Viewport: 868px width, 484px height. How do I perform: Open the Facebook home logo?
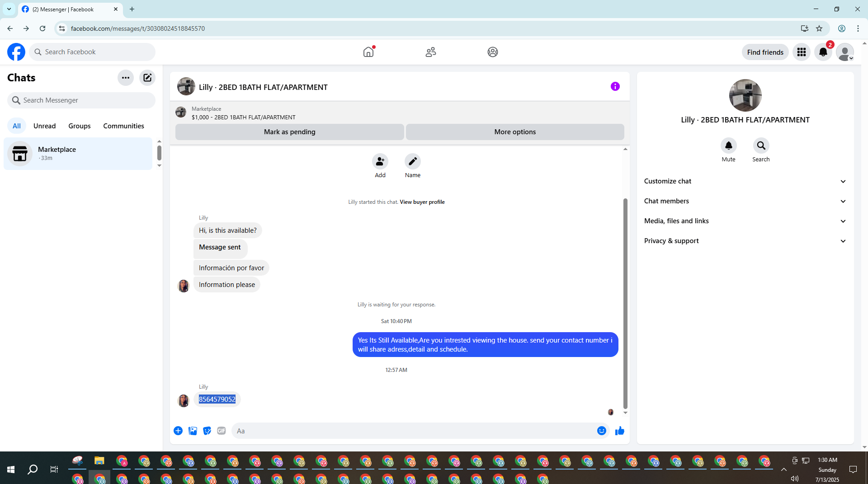(16, 52)
